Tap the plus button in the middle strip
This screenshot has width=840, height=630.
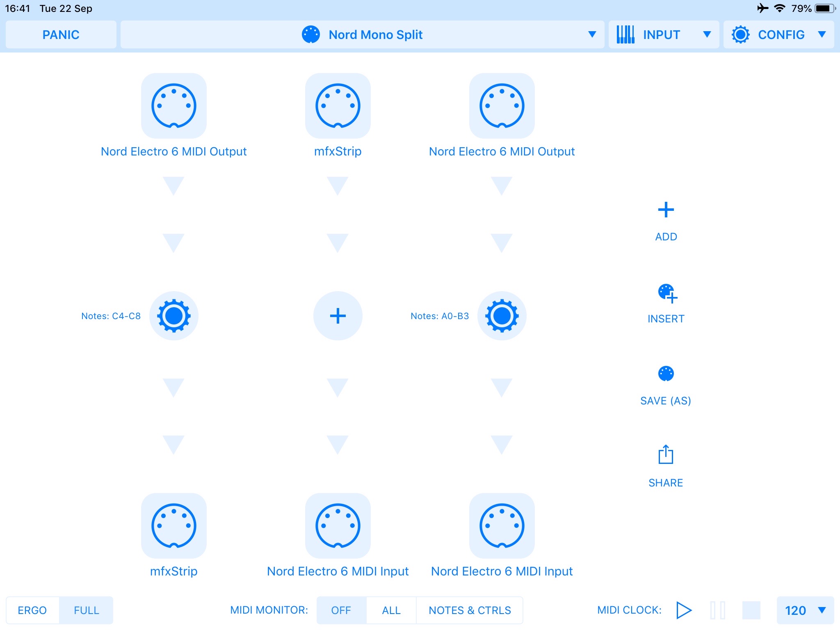338,316
